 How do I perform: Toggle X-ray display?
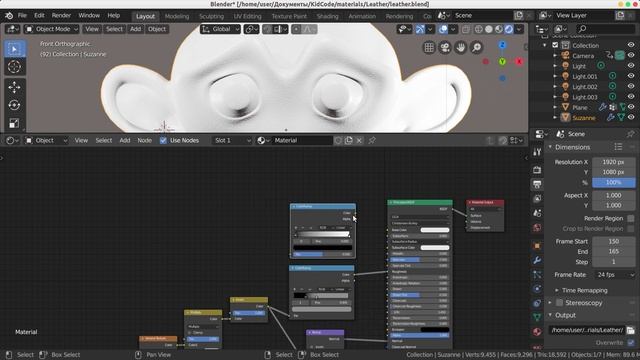pos(466,29)
